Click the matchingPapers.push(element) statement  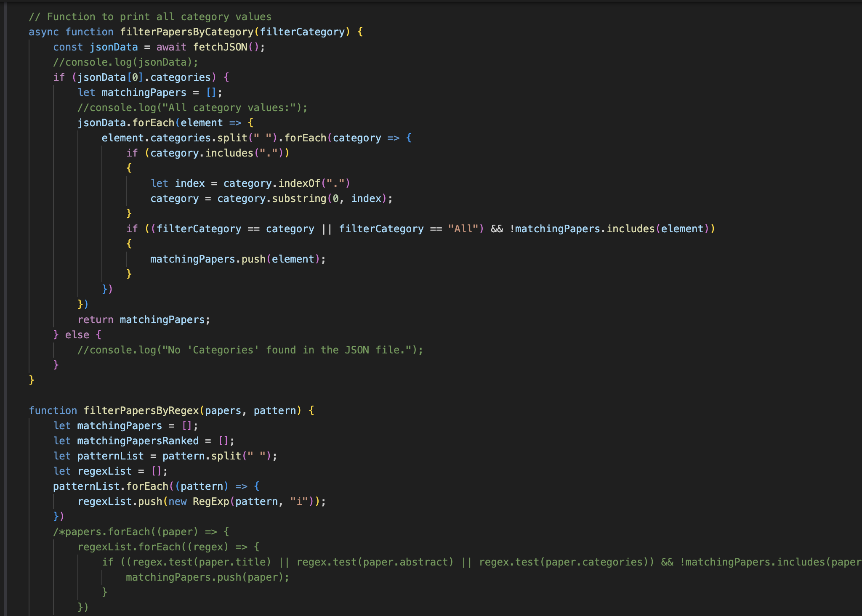point(237,259)
